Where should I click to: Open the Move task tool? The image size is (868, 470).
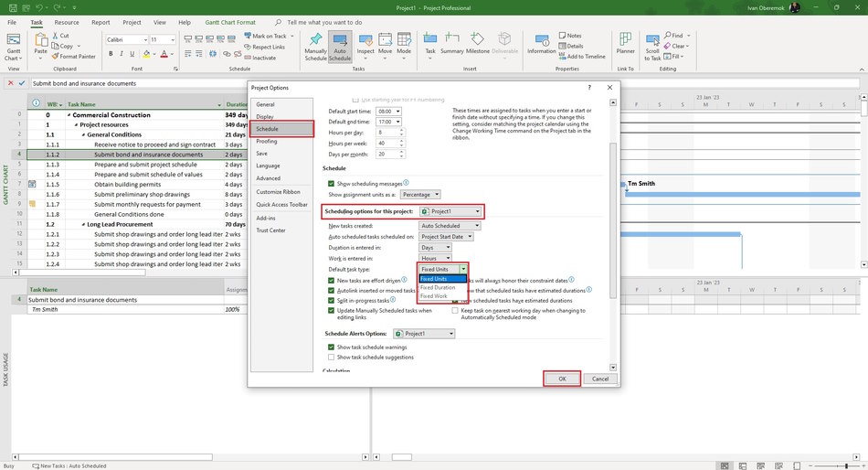tap(386, 47)
